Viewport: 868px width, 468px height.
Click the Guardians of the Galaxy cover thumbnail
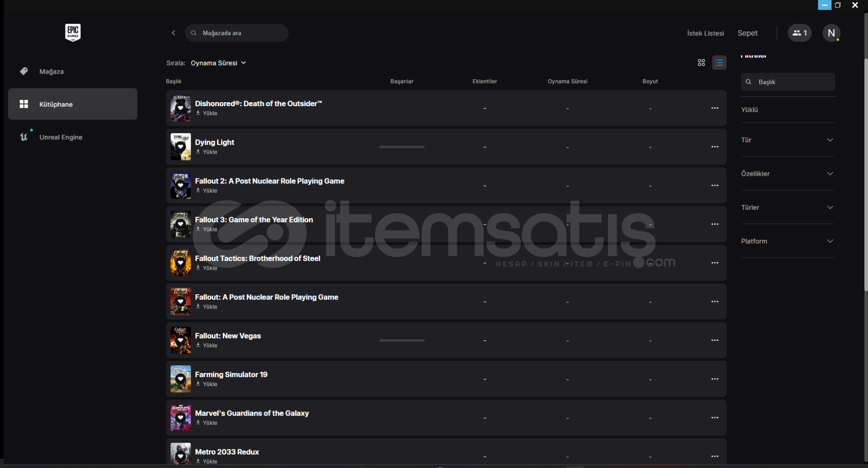180,418
